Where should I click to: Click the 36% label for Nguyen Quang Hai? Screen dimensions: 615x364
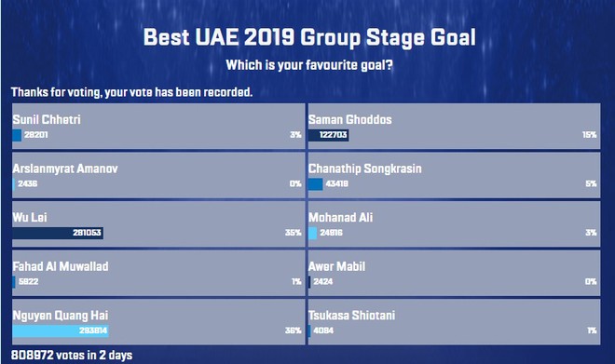coord(293,330)
